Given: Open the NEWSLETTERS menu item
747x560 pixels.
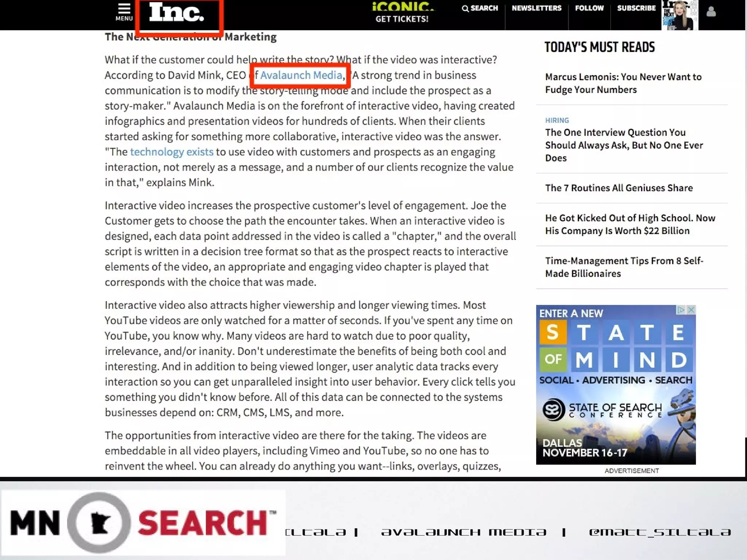Looking at the screenshot, I should click(536, 8).
